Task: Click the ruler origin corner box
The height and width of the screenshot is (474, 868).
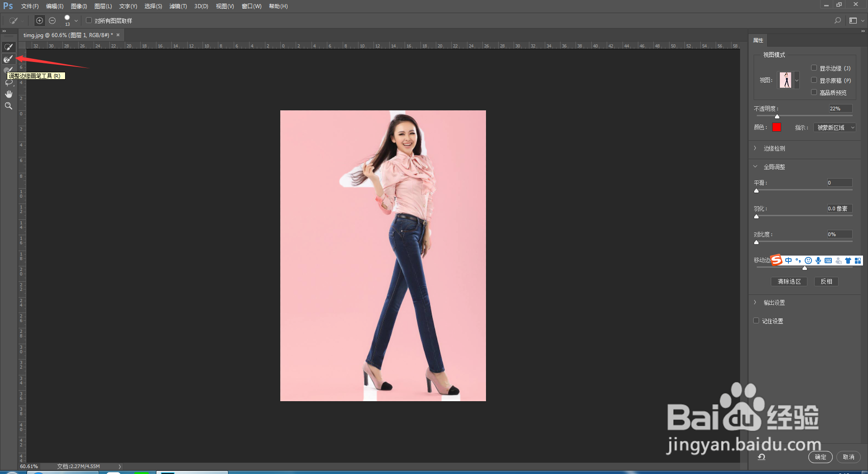Action: coord(22,45)
